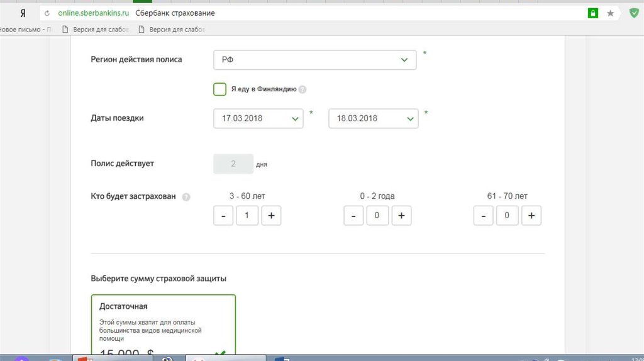Click the Полис действует days field
644x361 pixels.
[233, 164]
